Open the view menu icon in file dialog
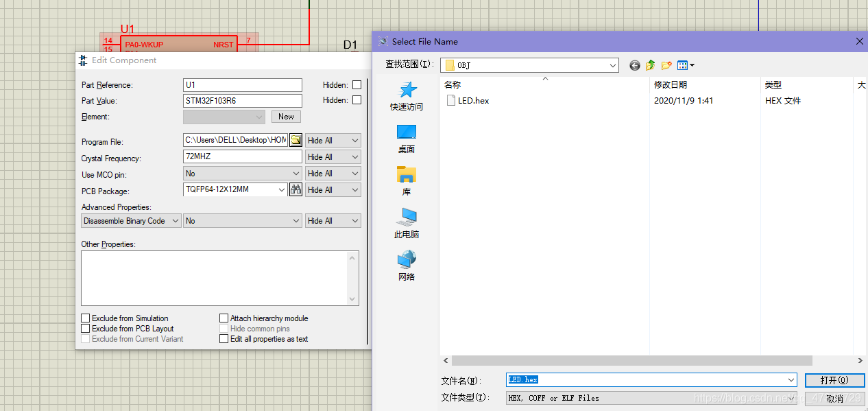 [x=686, y=65]
